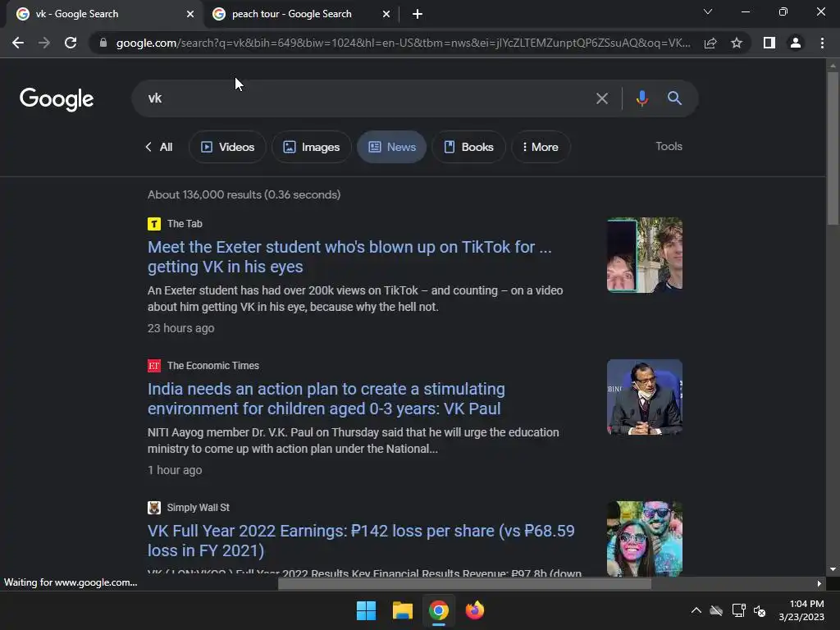
Task: Click the browser address bar URL
Action: [403, 43]
